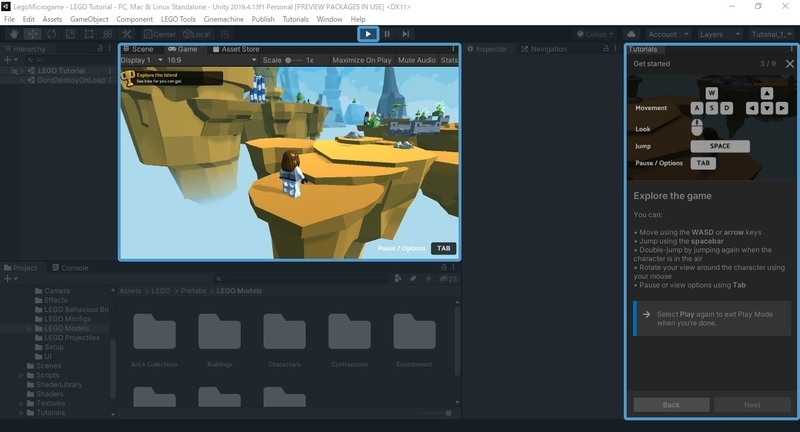The image size is (800, 432).
Task: Click the Assets breadcrumb link
Action: [x=130, y=291]
